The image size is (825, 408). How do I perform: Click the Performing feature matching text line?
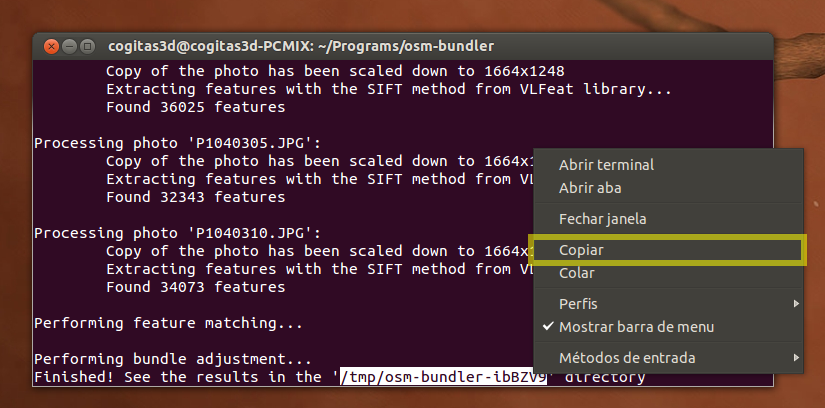[x=168, y=323]
